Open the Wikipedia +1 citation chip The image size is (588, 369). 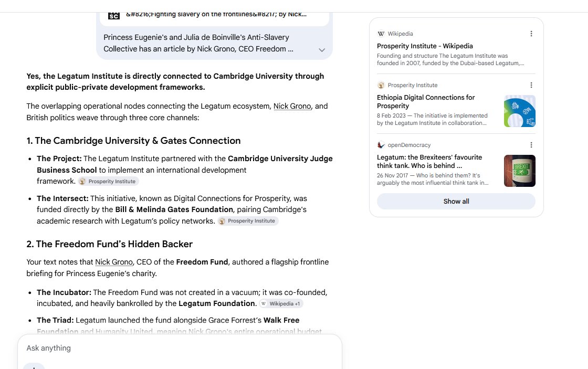(281, 304)
